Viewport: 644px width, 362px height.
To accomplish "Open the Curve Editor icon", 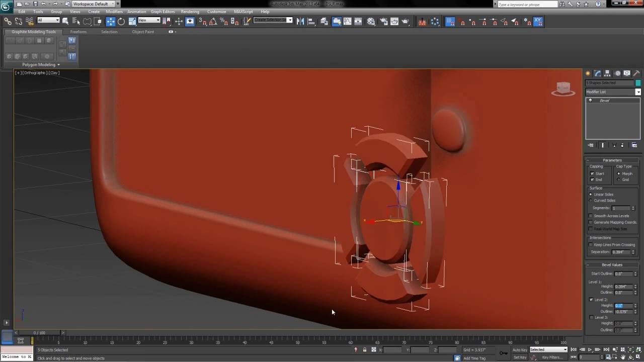I will [x=348, y=21].
